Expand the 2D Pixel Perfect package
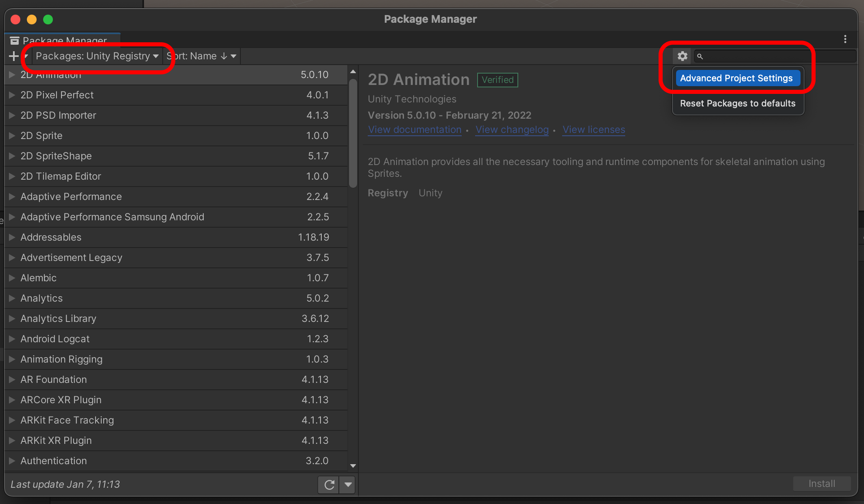 click(12, 95)
